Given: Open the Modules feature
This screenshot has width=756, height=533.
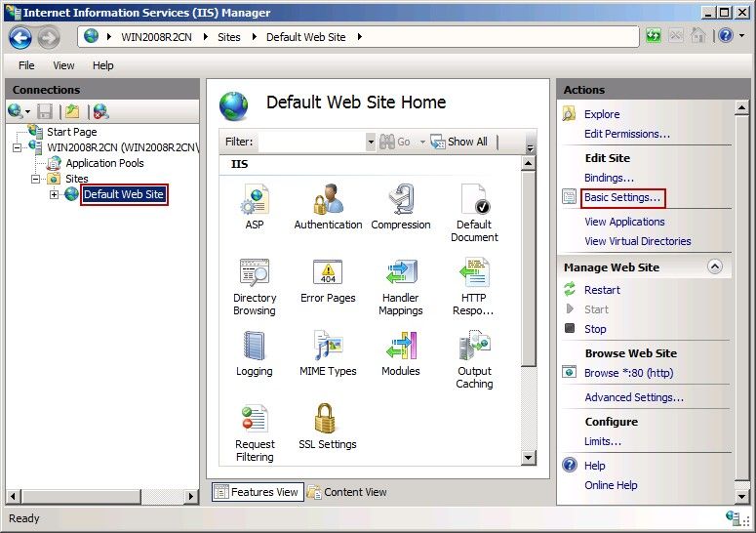Looking at the screenshot, I should point(401,353).
